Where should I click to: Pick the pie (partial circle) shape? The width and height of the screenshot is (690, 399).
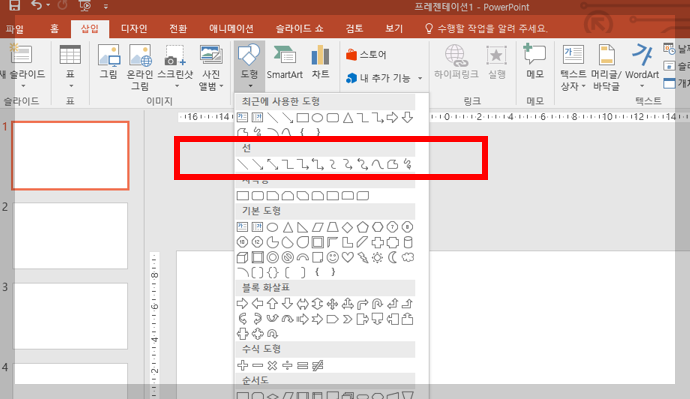(272, 242)
